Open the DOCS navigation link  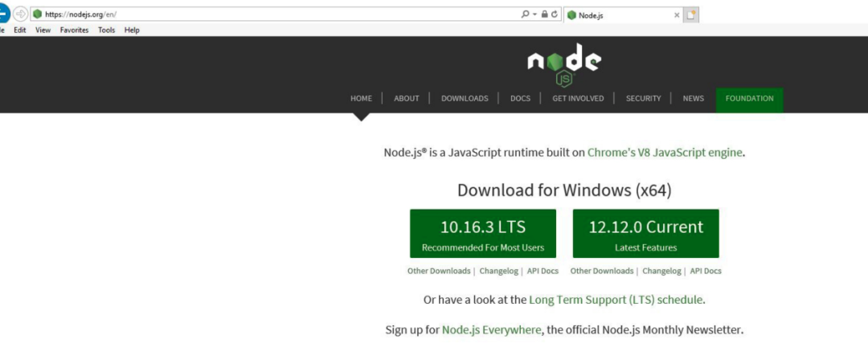point(520,99)
